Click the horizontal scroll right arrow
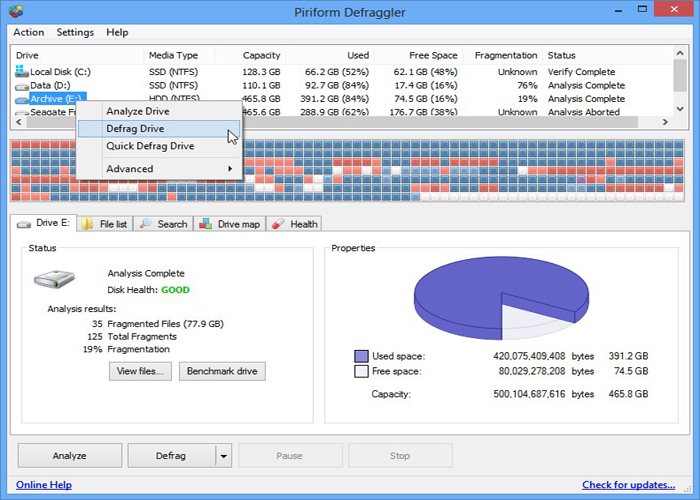This screenshot has height=500, width=700. (665, 122)
